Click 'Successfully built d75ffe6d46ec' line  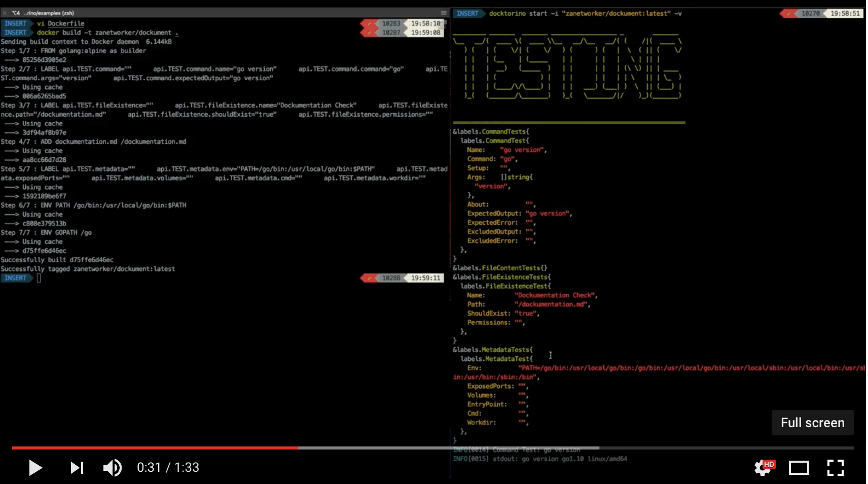(x=57, y=260)
